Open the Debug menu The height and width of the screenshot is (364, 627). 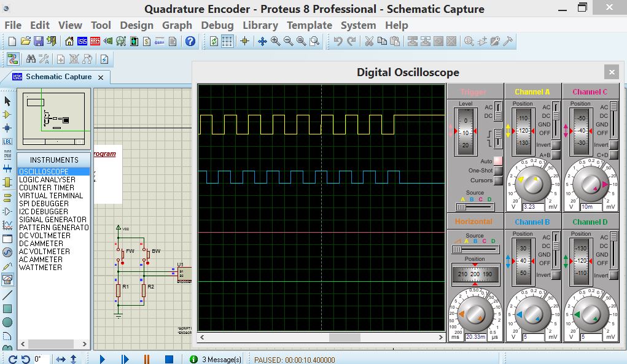click(217, 25)
